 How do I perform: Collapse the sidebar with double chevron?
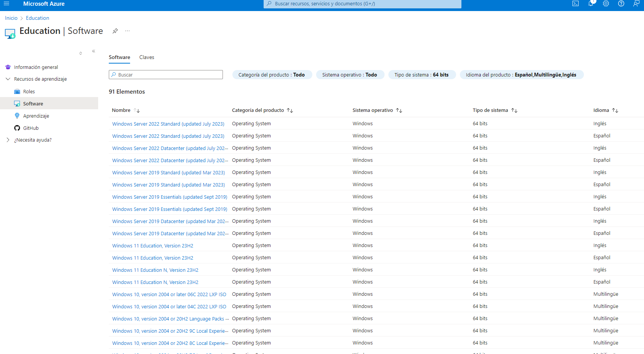[x=94, y=51]
